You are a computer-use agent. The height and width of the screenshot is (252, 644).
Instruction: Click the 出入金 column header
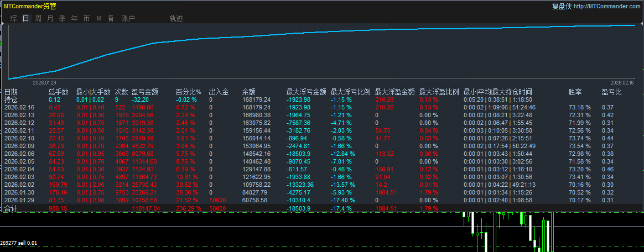pyautogui.click(x=219, y=92)
